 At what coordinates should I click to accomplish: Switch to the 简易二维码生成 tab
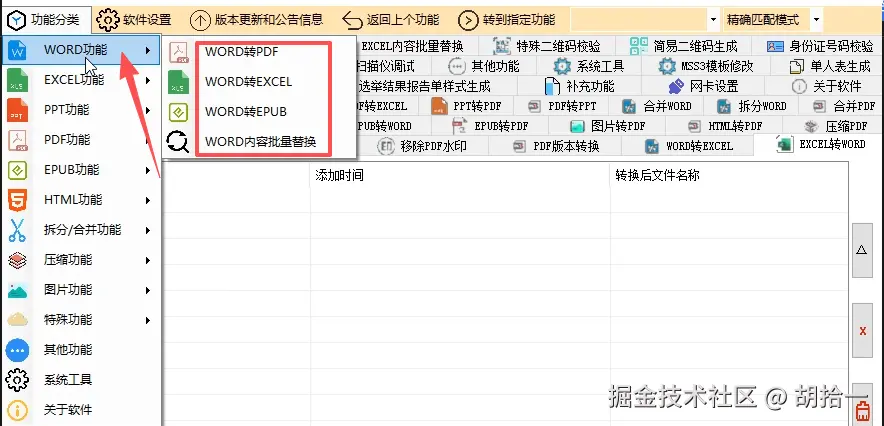point(683,46)
